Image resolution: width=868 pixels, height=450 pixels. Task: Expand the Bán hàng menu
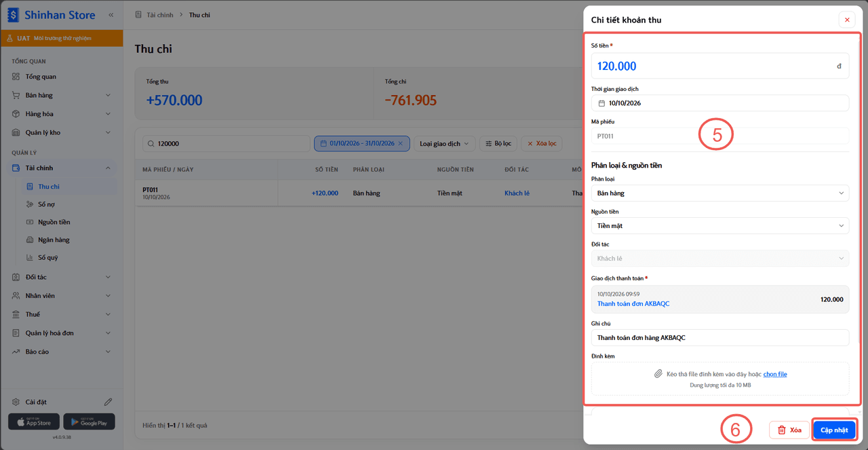pos(108,96)
